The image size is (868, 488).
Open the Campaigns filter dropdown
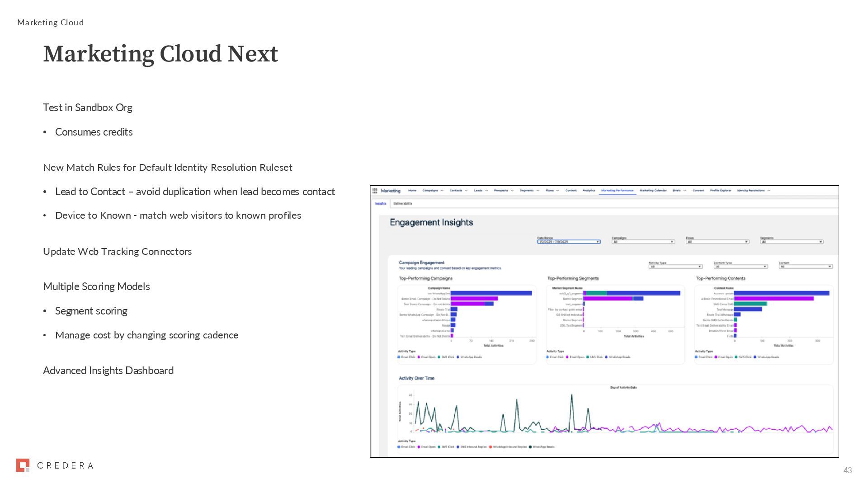pos(643,242)
